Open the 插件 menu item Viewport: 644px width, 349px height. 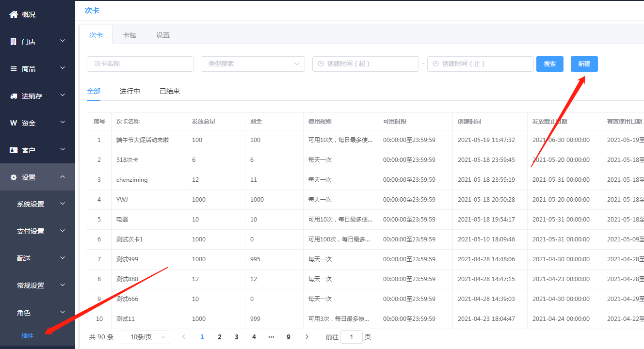click(28, 335)
